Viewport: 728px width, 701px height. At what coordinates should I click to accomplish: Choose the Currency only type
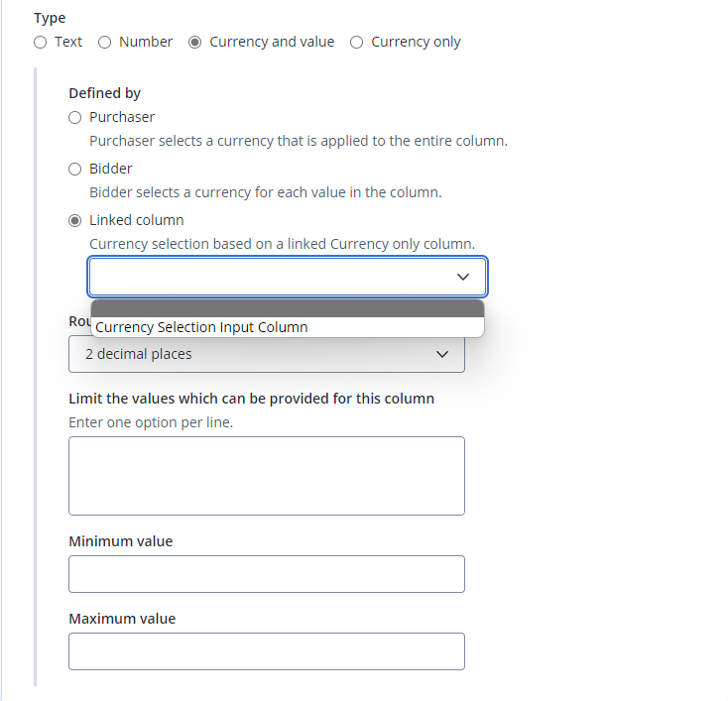pyautogui.click(x=356, y=43)
